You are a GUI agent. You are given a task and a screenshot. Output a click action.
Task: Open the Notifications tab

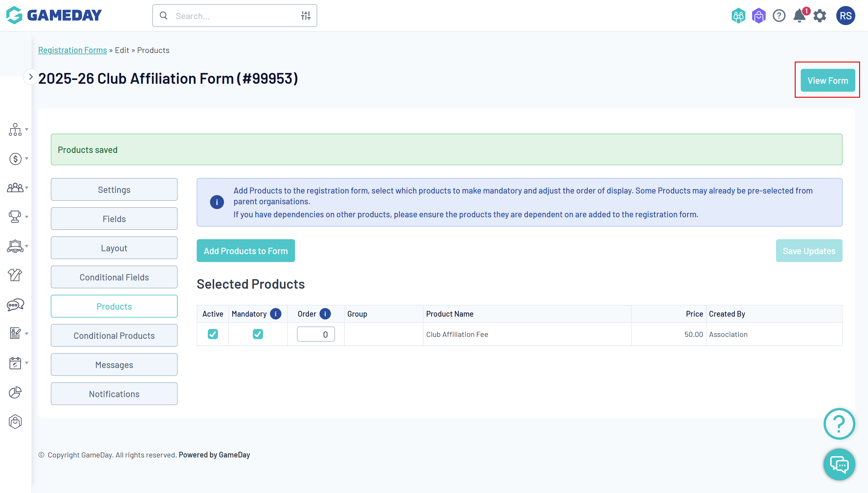114,394
